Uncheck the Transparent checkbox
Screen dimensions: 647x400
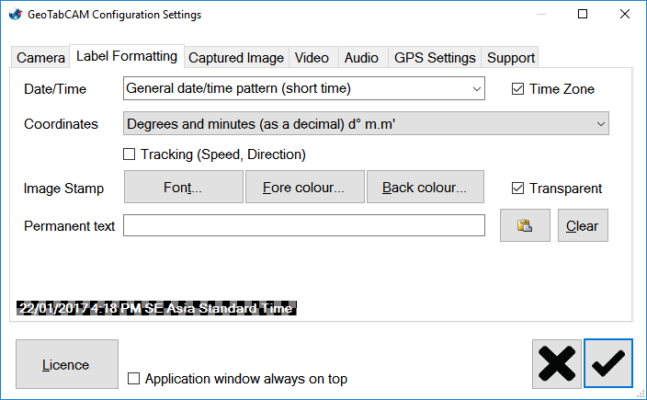[517, 188]
